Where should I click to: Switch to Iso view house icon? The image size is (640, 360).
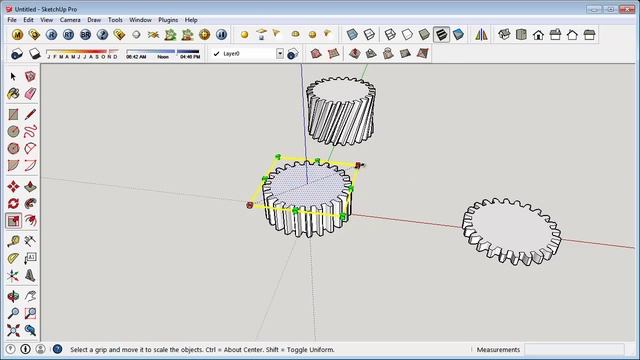(504, 35)
